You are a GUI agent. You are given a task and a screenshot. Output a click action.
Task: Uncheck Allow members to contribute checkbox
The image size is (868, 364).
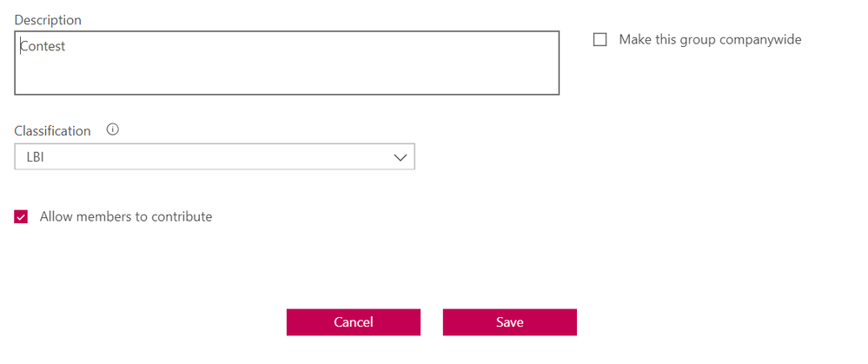[x=21, y=217]
